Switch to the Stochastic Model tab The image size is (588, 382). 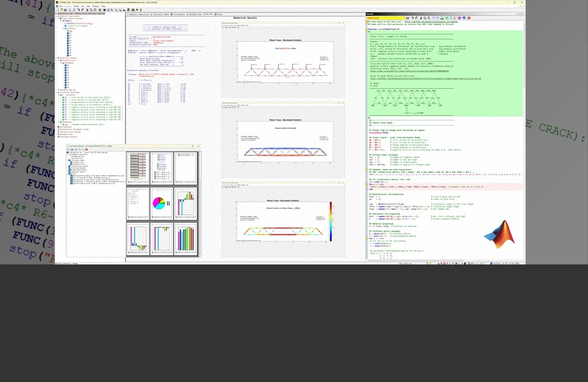[160, 14]
